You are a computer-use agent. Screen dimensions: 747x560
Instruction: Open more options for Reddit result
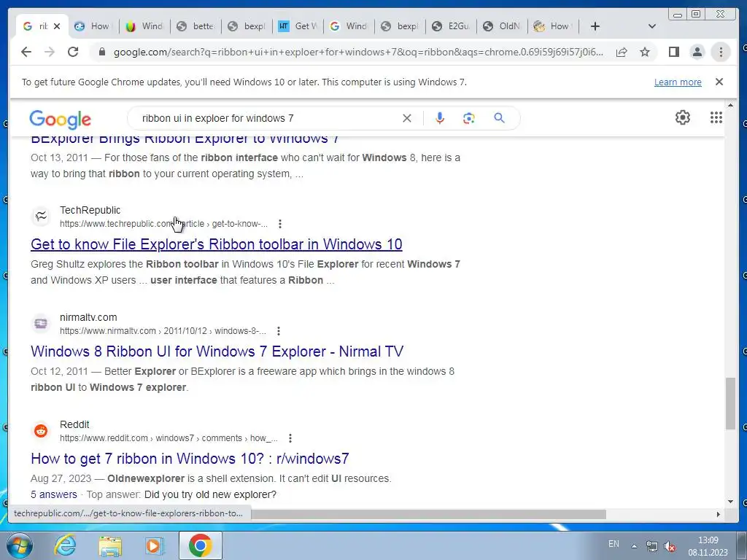pos(290,438)
